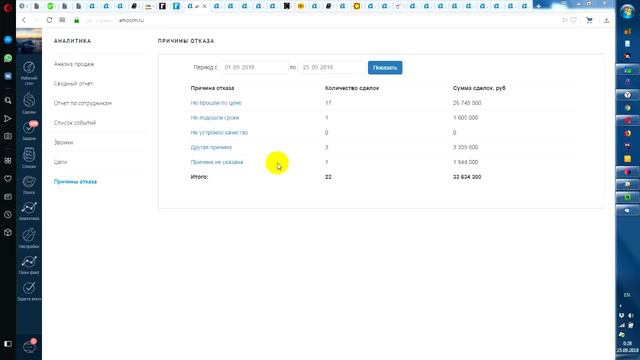The height and width of the screenshot is (360, 640).
Task: Open the start page grid icon near reload
Action: click(x=62, y=20)
